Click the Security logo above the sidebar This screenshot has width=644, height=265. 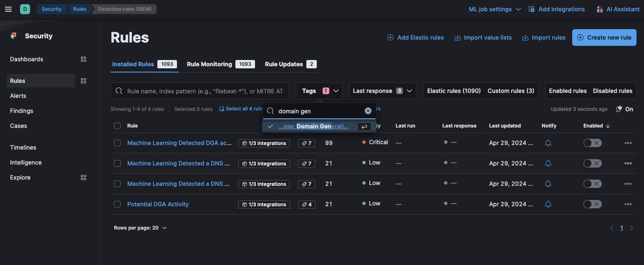(13, 36)
